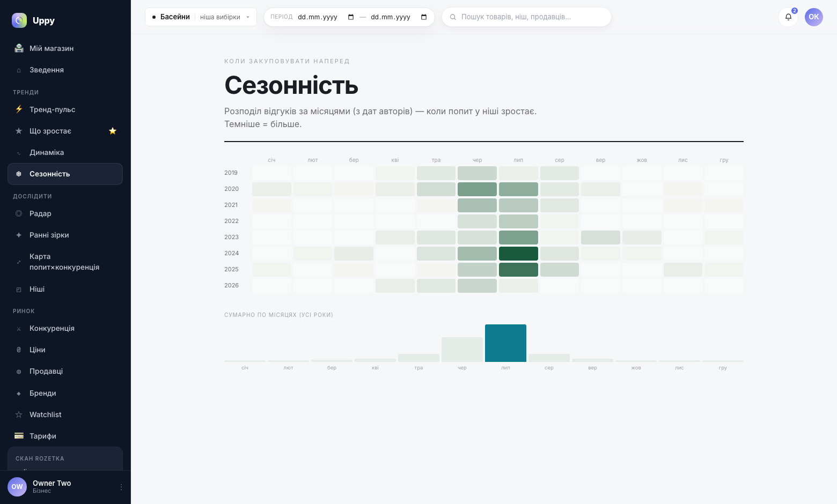Image resolution: width=837 pixels, height=504 pixels.
Task: Click the Тарифи card icon
Action: 19,436
